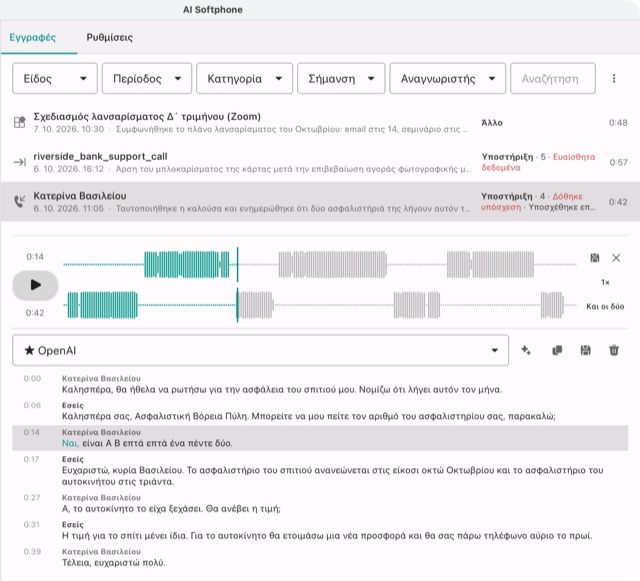Click the Ευαίσθητα δεδομένα flag label

pos(538,162)
